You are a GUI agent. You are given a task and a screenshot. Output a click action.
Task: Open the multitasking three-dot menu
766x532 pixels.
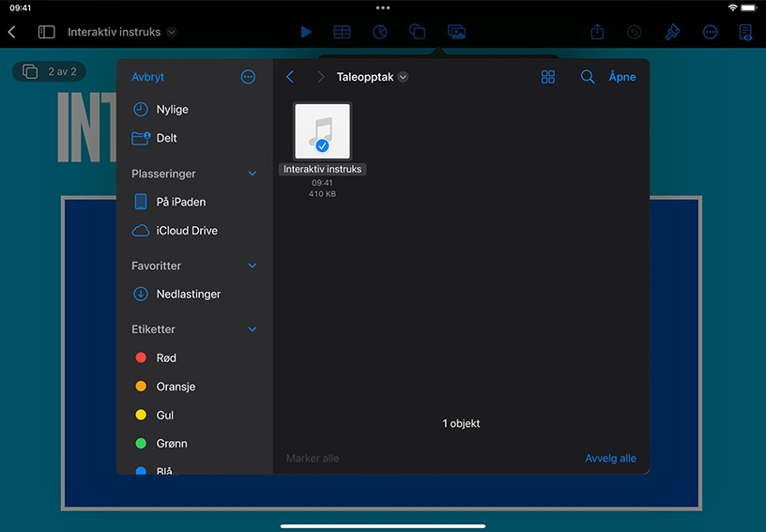[x=383, y=8]
